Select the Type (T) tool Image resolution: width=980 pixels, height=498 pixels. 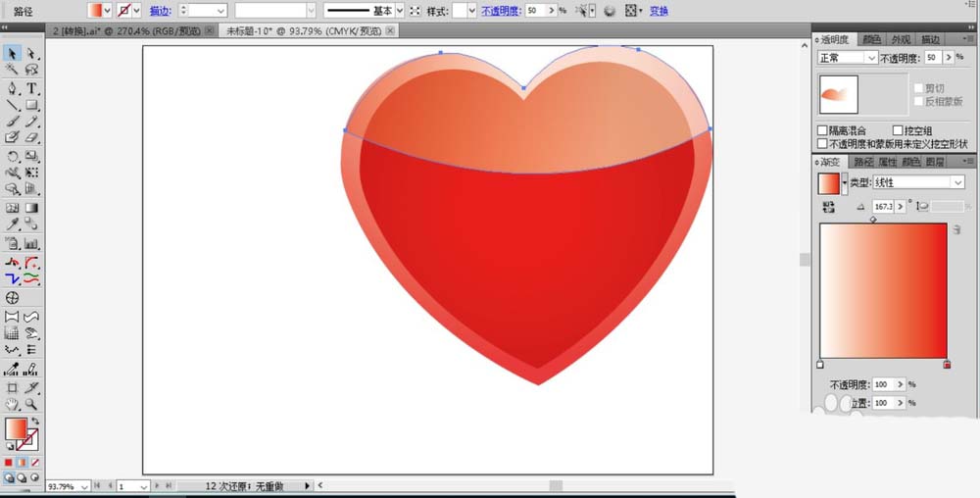[31, 89]
